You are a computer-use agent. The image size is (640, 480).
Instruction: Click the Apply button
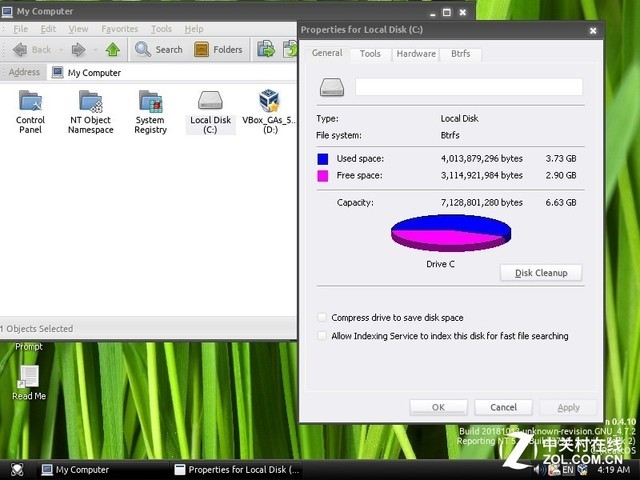pos(568,407)
